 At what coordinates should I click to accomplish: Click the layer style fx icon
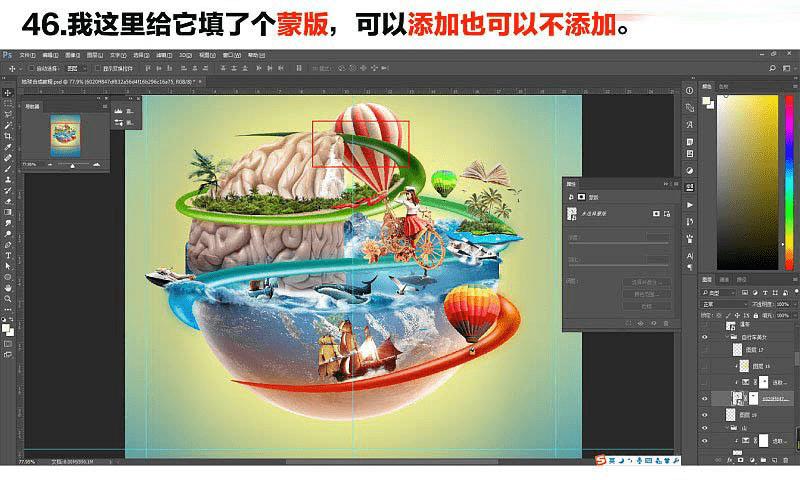[x=730, y=460]
